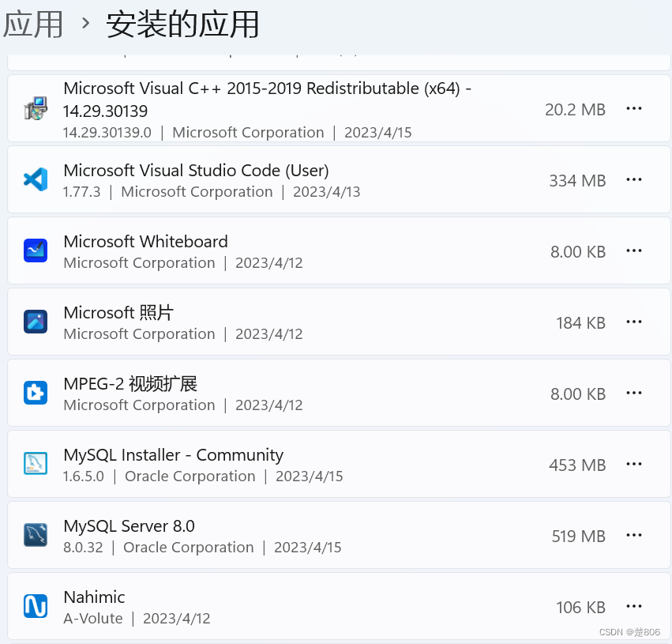Click the A-Volute publisher name
This screenshot has height=644, width=672.
coord(93,619)
